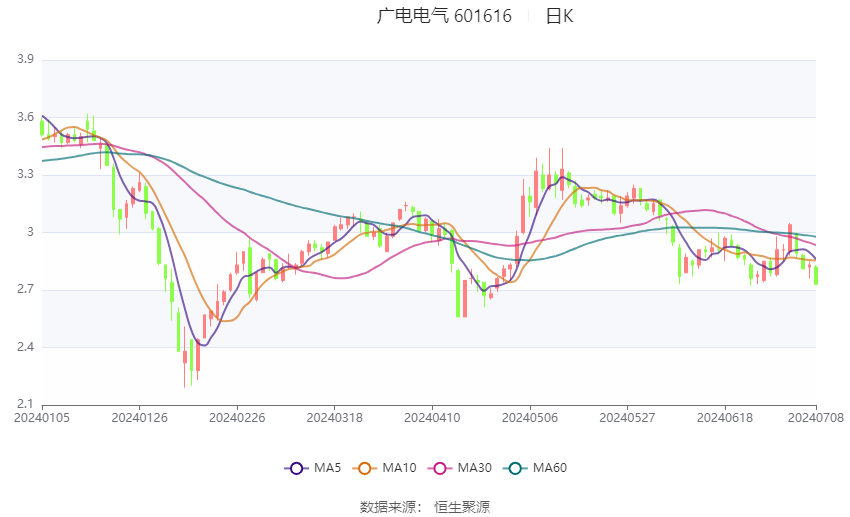The height and width of the screenshot is (517, 850).
Task: Toggle the MA30 pink legend marker
Action: pyautogui.click(x=440, y=468)
